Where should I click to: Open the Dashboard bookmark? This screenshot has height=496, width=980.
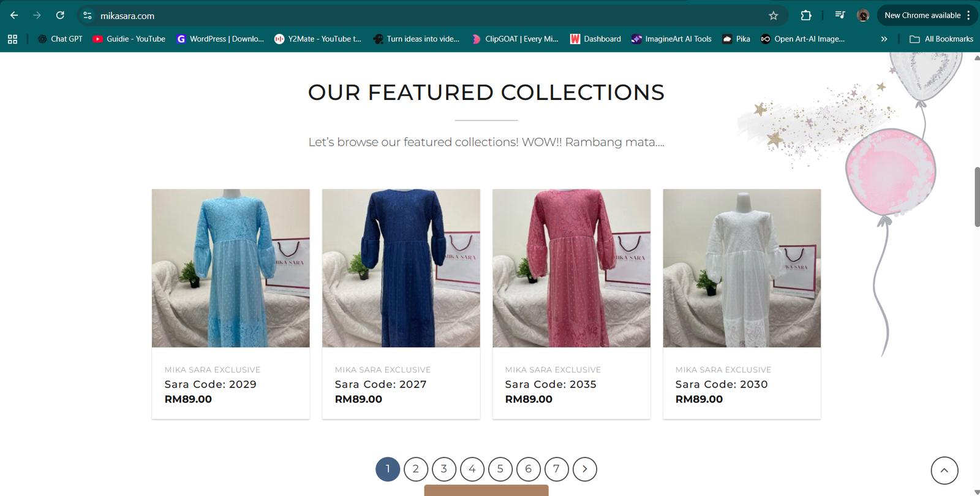pyautogui.click(x=596, y=39)
